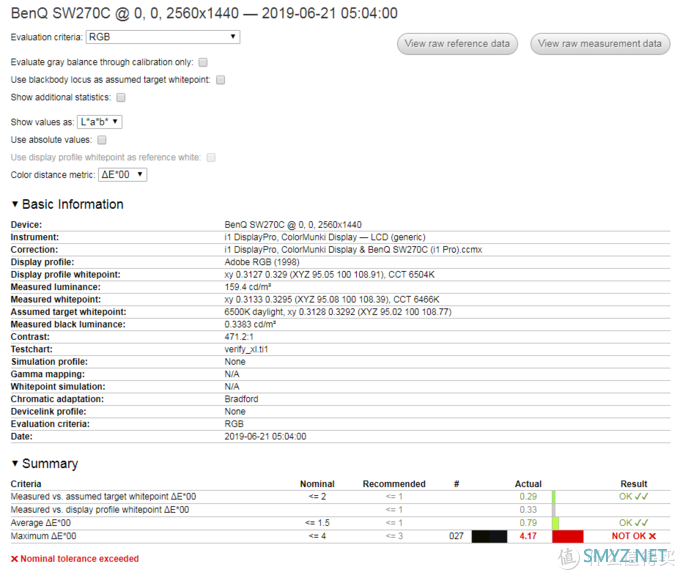Click the OK checkmarks in Average ΔE*00 row

641,523
